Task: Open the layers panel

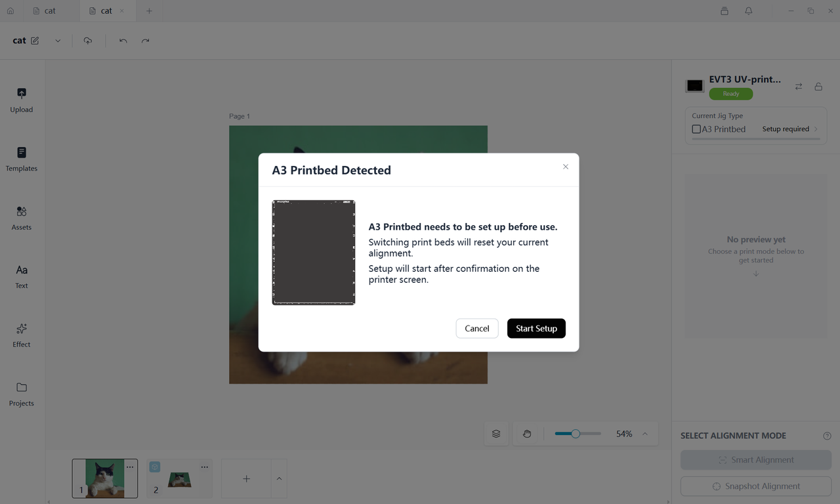Action: coord(496,434)
